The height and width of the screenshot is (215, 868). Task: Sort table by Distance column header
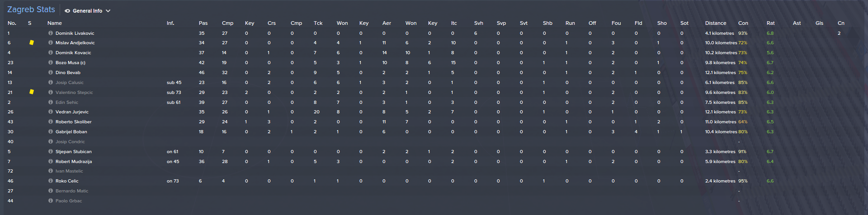click(715, 23)
